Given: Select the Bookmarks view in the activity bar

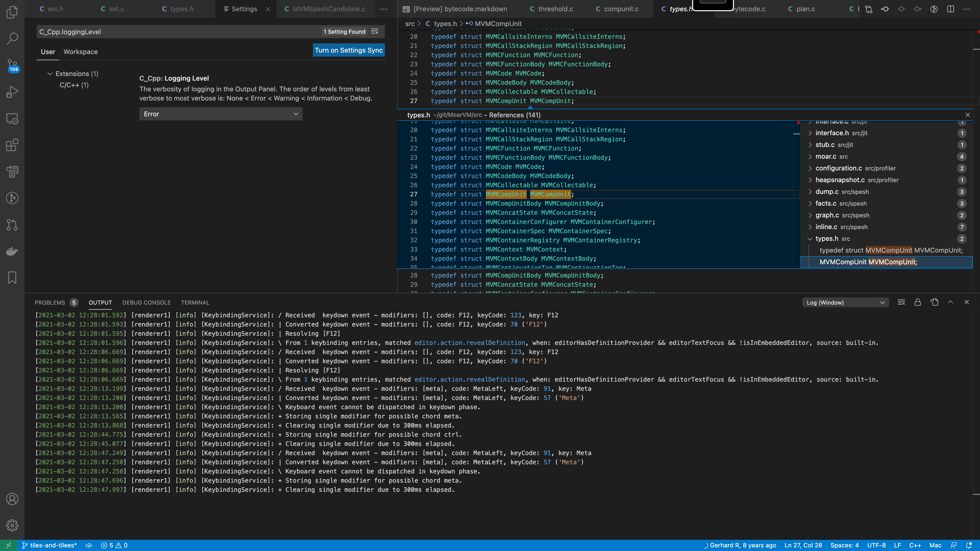Looking at the screenshot, I should pos(12,278).
